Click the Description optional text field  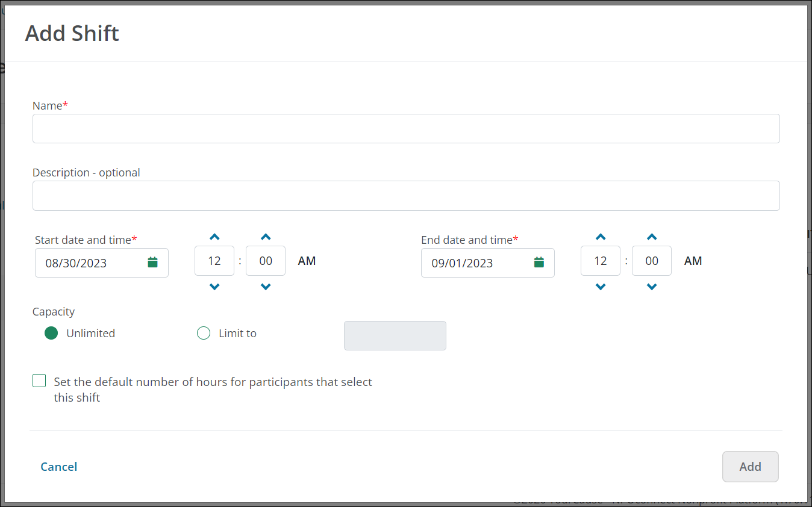tap(406, 196)
